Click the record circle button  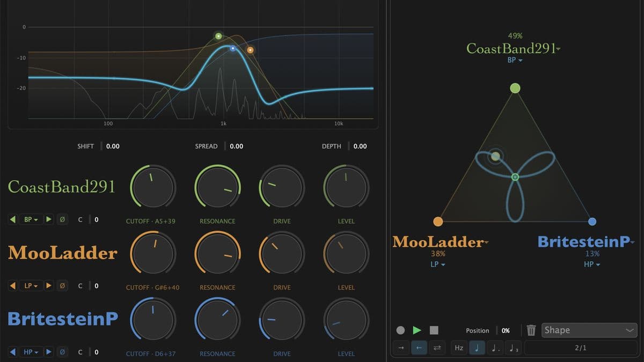coord(400,330)
